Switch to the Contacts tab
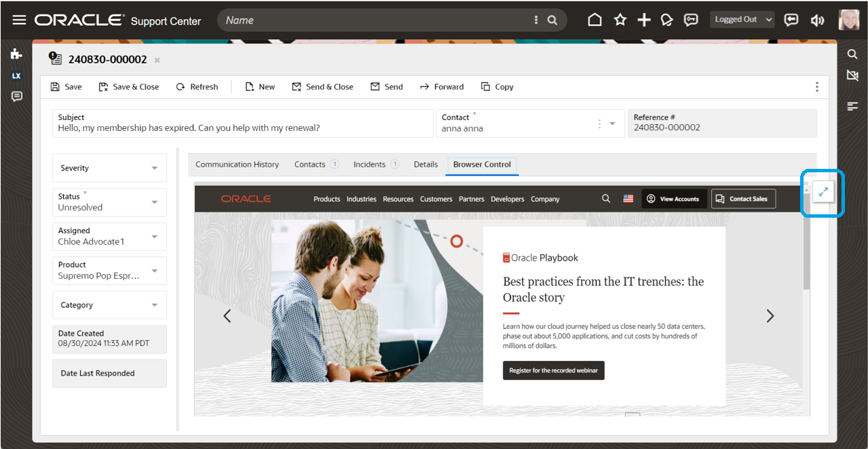The image size is (868, 449). 316,164
